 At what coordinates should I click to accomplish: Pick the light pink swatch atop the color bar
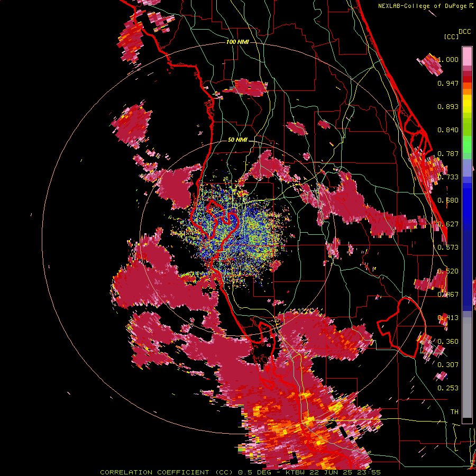click(467, 56)
